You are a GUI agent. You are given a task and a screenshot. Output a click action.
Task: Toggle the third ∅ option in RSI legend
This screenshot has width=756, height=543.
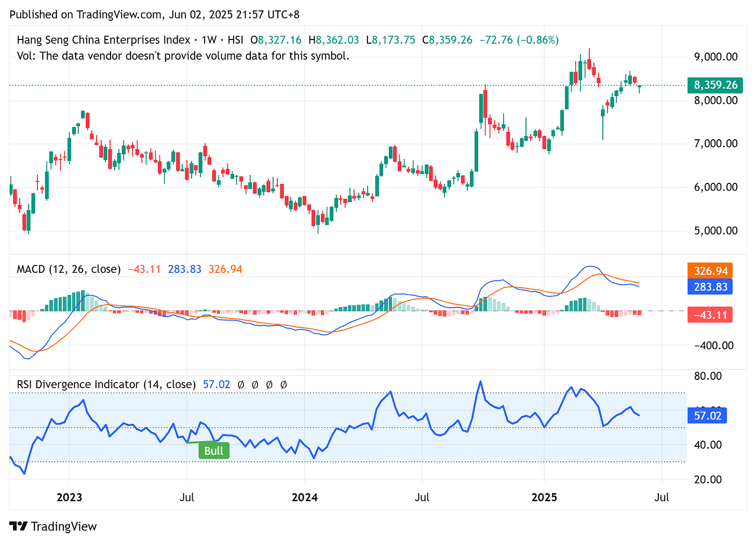click(269, 385)
